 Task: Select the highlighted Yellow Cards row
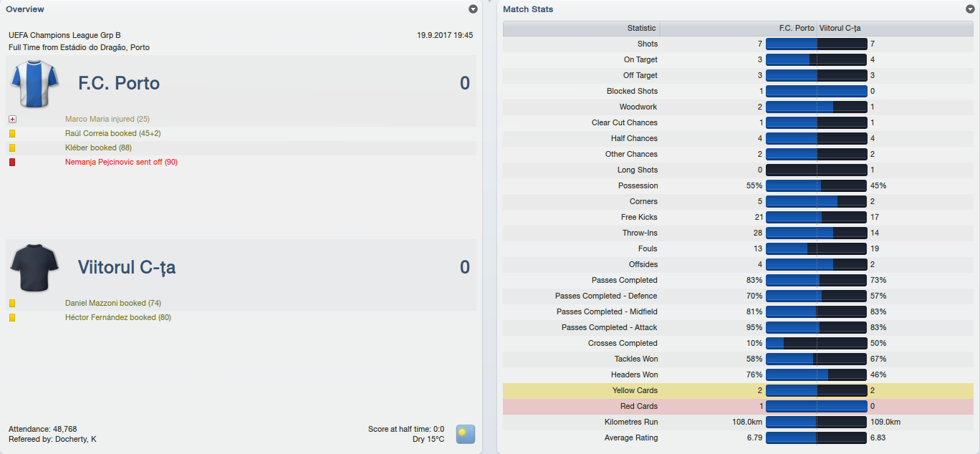tap(739, 391)
